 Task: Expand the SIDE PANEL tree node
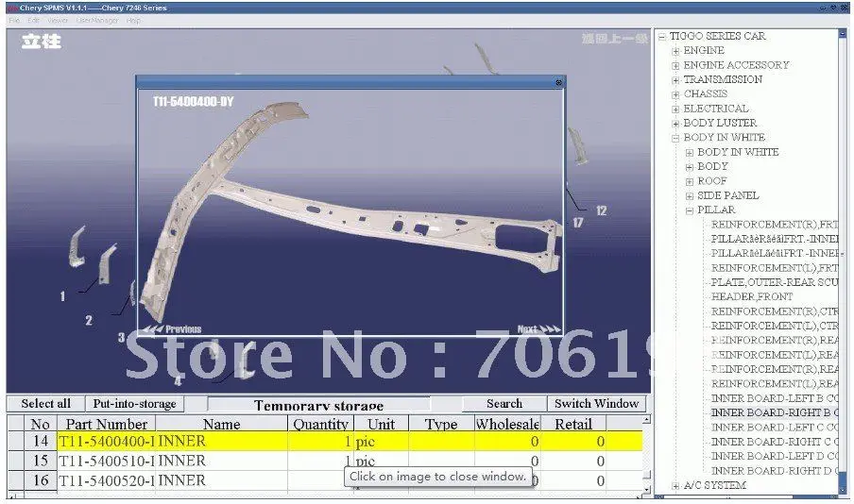690,196
